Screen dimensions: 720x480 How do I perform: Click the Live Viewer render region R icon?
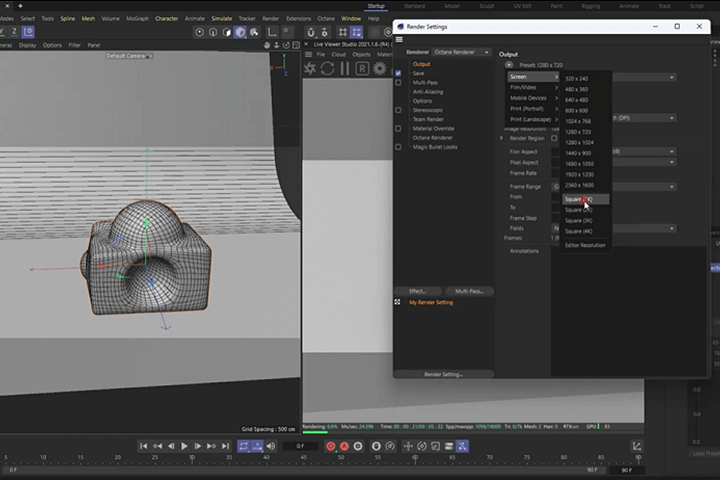[362, 69]
